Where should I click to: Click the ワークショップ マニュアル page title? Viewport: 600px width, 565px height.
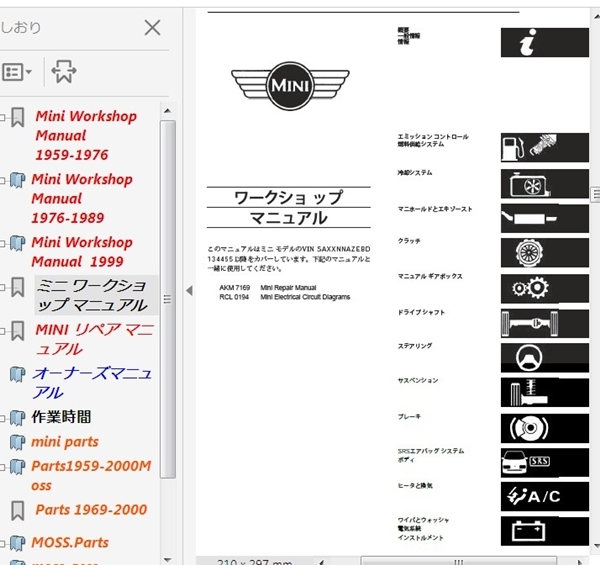pyautogui.click(x=289, y=208)
